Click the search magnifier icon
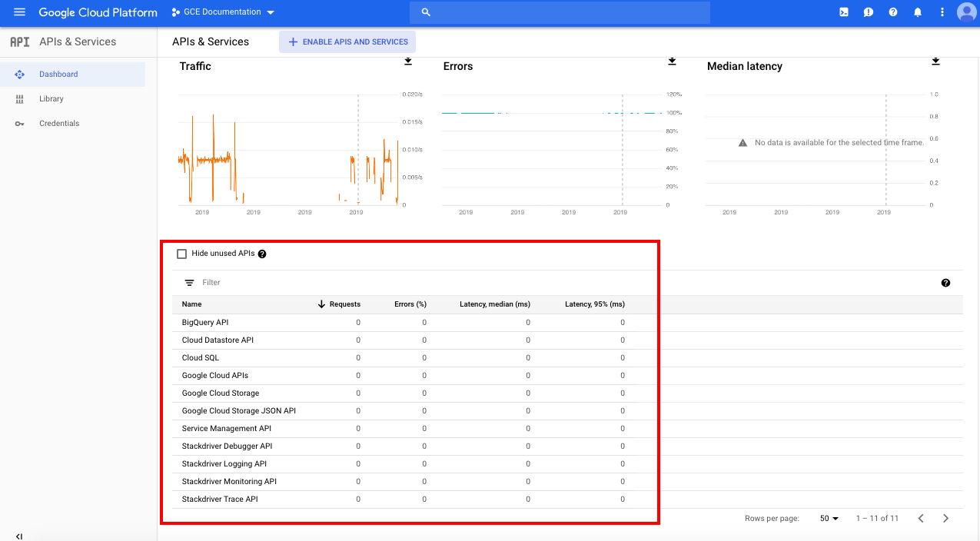 click(x=426, y=12)
